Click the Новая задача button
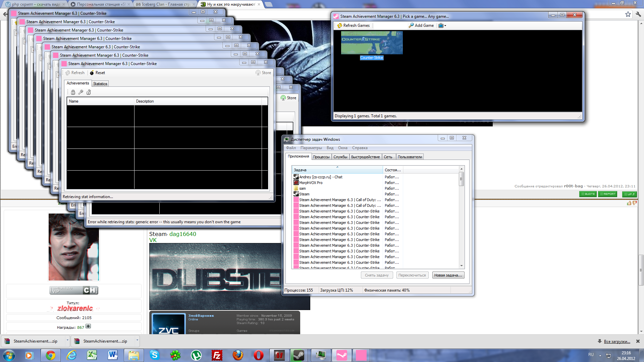 click(x=448, y=275)
